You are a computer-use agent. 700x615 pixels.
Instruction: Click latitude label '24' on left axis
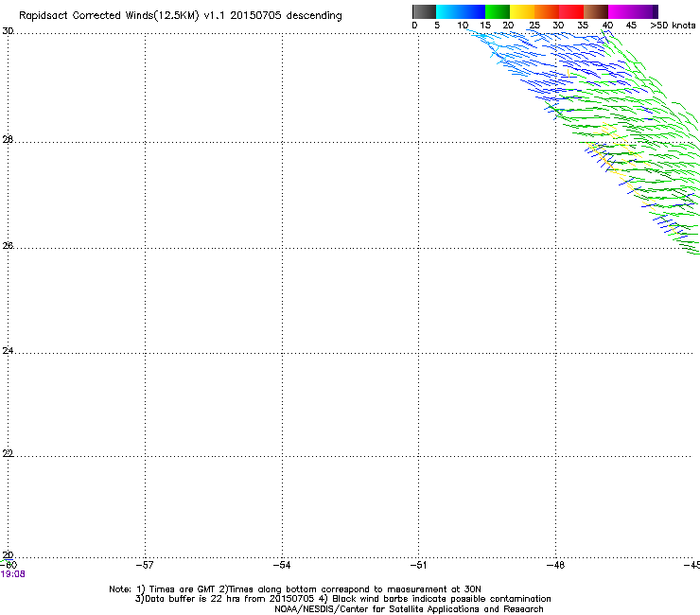click(x=8, y=351)
